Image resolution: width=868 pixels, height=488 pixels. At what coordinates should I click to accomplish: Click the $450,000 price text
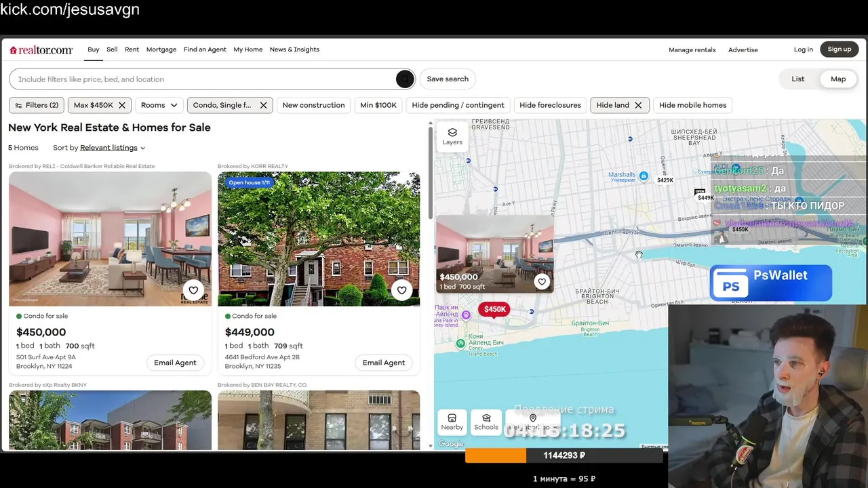pyautogui.click(x=41, y=332)
